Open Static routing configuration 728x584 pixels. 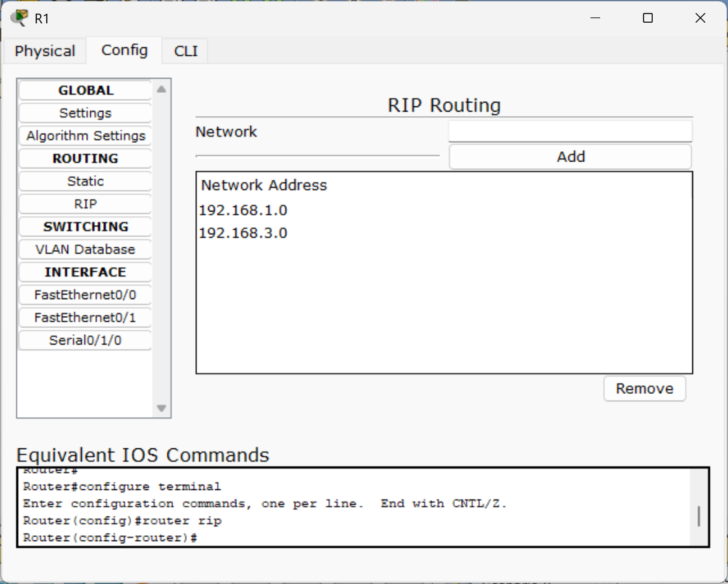pyautogui.click(x=86, y=181)
